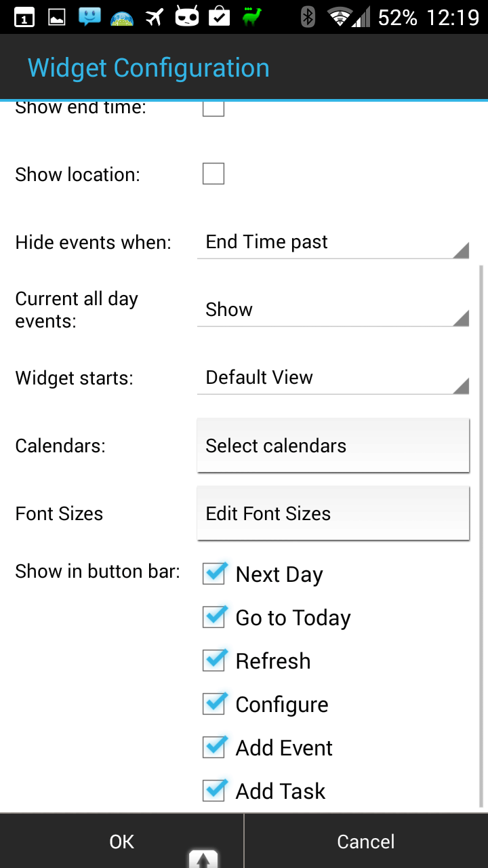Tap the upward arrow icon at bottom
Screen dimensions: 488x868
click(203, 859)
